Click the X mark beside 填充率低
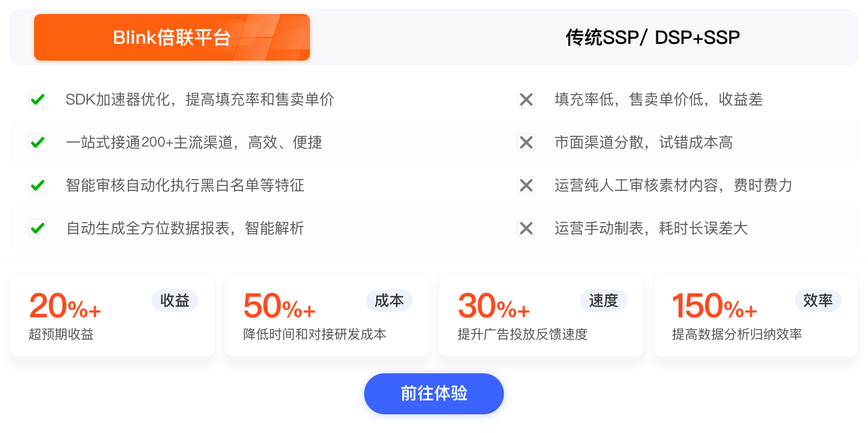This screenshot has width=868, height=433. click(526, 99)
